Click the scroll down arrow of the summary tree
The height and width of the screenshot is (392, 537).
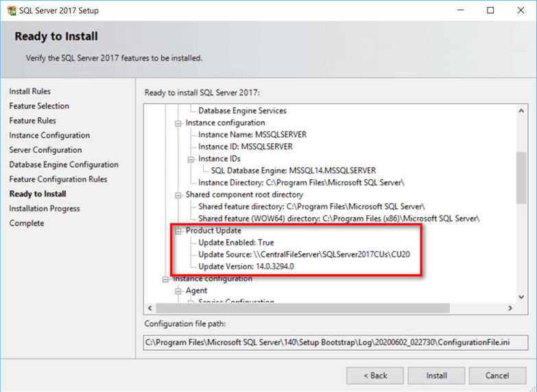[x=521, y=297]
